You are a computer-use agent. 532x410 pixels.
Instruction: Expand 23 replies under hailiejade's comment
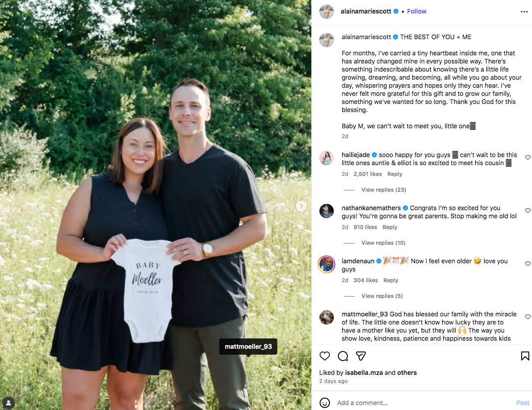pyautogui.click(x=383, y=190)
